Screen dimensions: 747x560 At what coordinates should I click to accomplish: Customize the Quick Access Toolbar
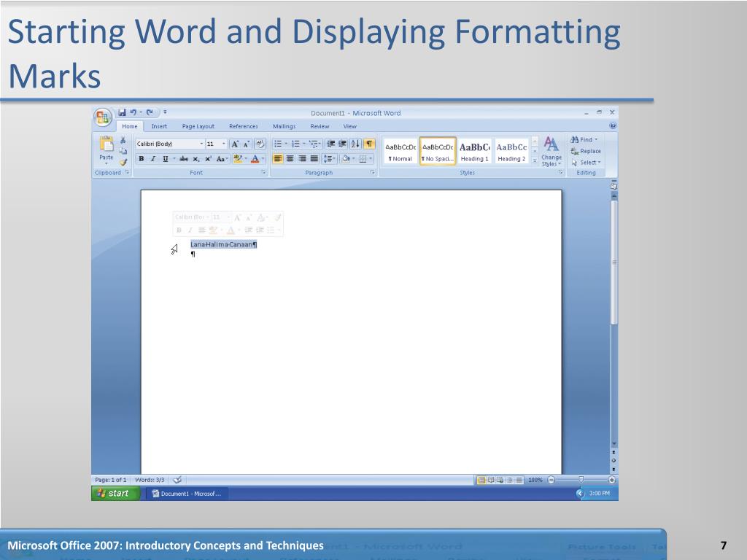[x=165, y=112]
